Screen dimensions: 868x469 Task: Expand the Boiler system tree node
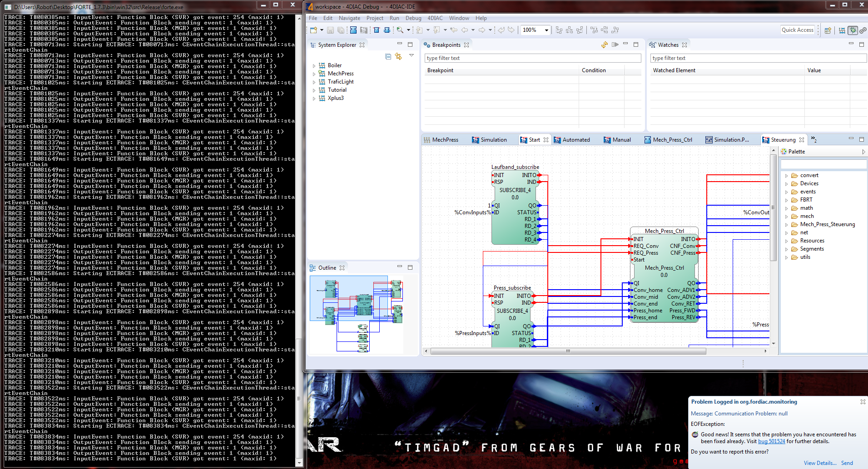point(314,66)
